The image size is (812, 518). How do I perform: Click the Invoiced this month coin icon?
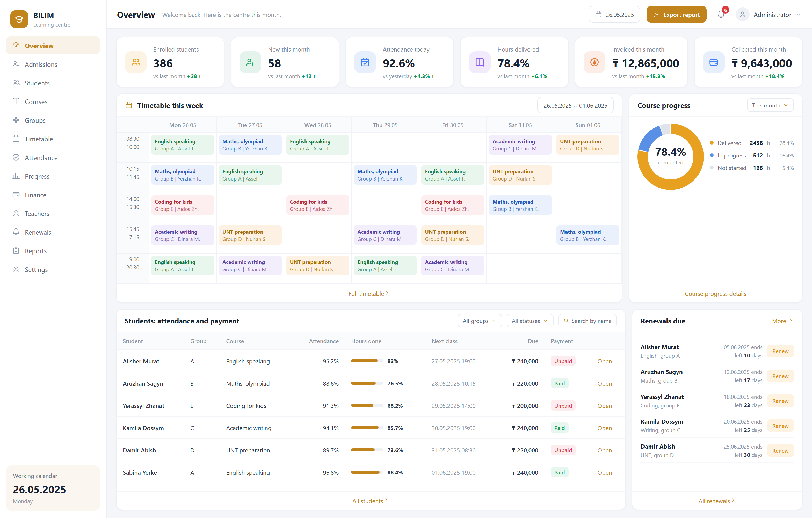(594, 62)
